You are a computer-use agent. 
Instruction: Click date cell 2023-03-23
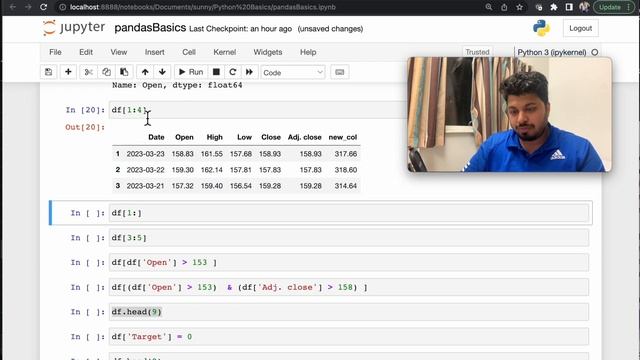coord(145,154)
